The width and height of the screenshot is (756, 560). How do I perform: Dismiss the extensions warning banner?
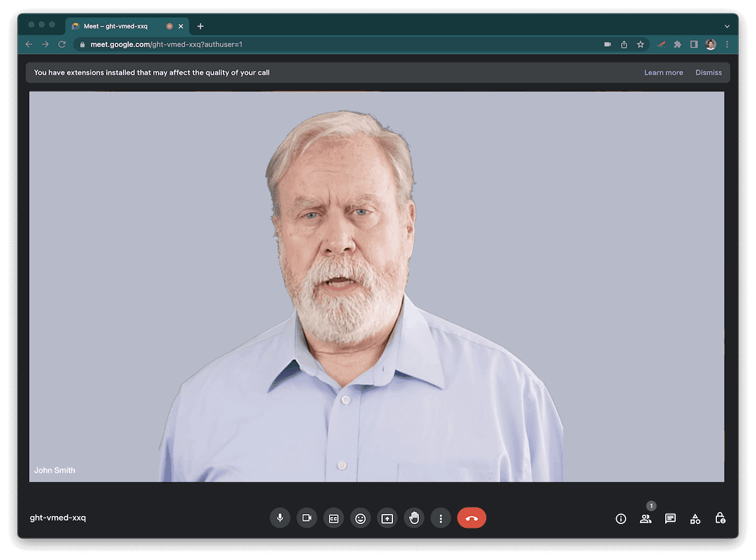point(708,72)
